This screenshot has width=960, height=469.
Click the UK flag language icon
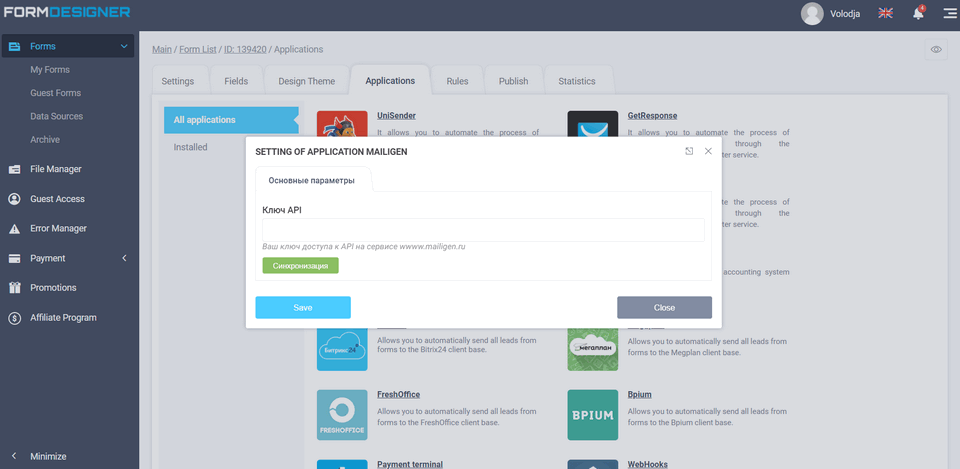[885, 13]
